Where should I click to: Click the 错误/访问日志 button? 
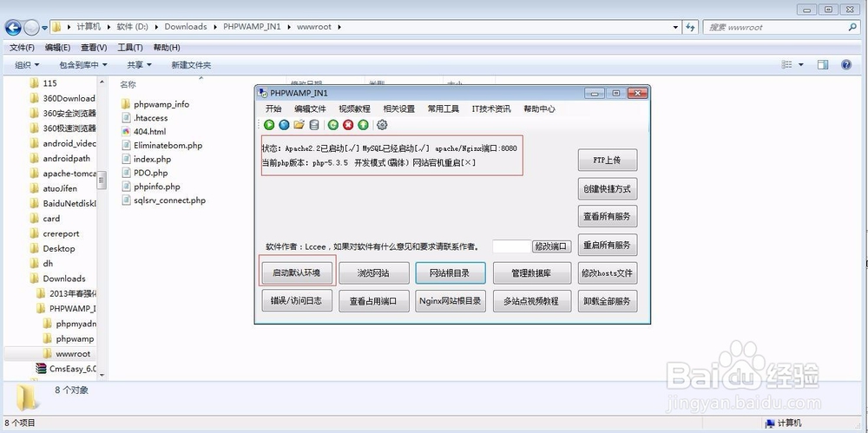pos(297,300)
